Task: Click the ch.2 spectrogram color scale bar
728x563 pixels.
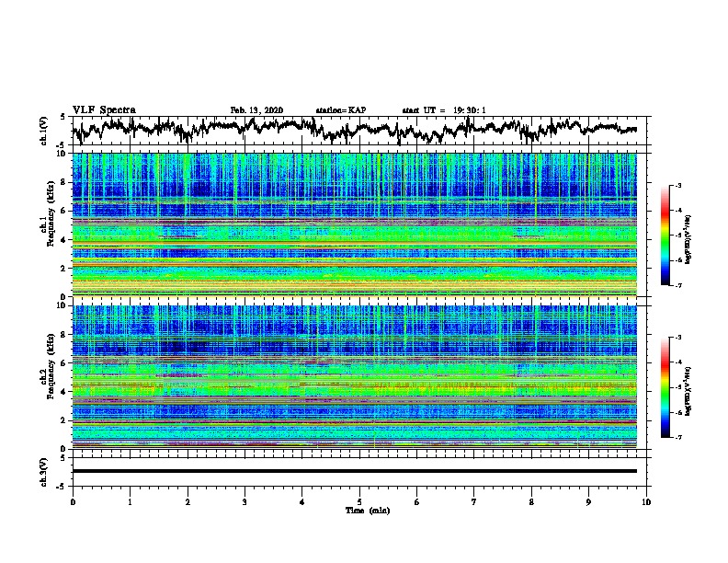Action: coord(665,387)
